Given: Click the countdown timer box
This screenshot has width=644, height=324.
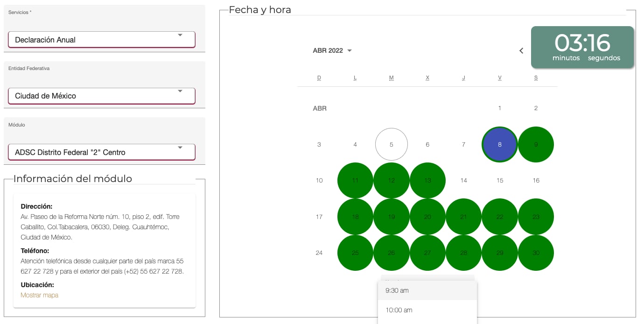Looking at the screenshot, I should (582, 47).
